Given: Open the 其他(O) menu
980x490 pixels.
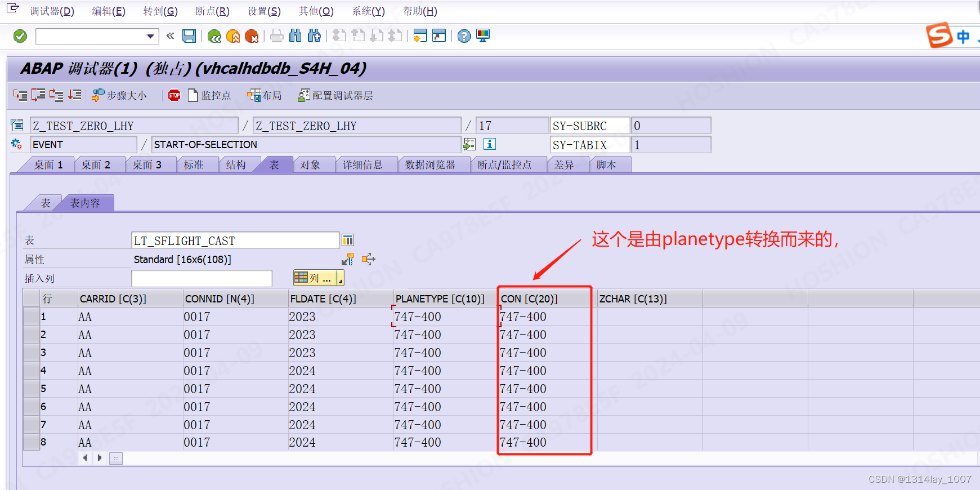Looking at the screenshot, I should (x=316, y=11).
